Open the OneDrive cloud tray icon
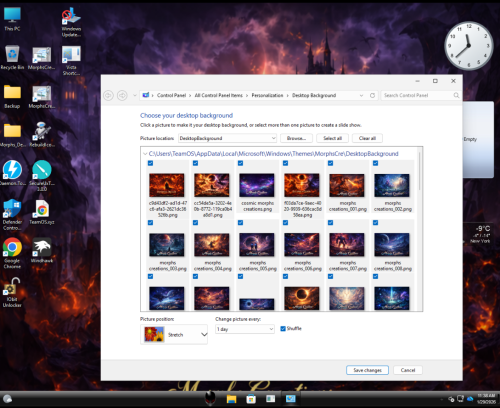 click(470, 399)
